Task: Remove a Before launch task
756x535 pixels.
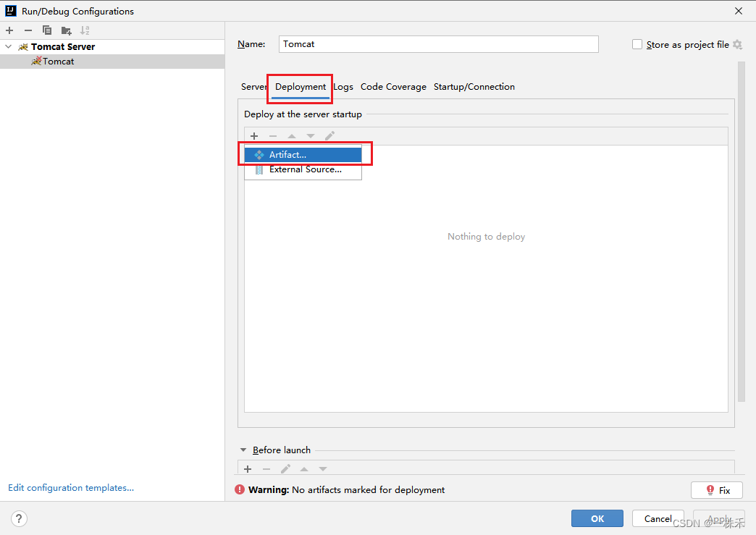Action: tap(266, 469)
